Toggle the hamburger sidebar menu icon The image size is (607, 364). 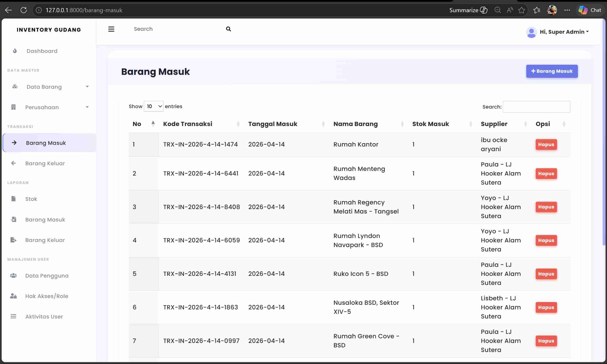coord(111,29)
